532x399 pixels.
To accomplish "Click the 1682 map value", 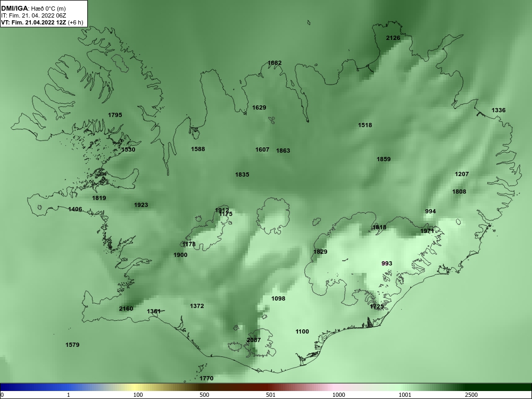I will click(x=275, y=63).
